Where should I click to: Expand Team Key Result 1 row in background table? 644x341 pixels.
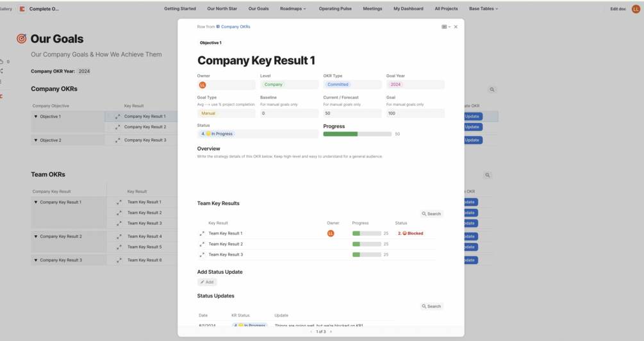[119, 202]
